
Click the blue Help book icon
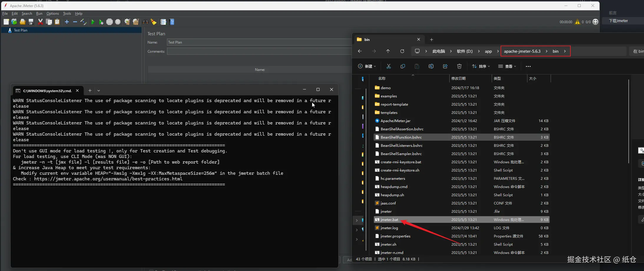(172, 22)
